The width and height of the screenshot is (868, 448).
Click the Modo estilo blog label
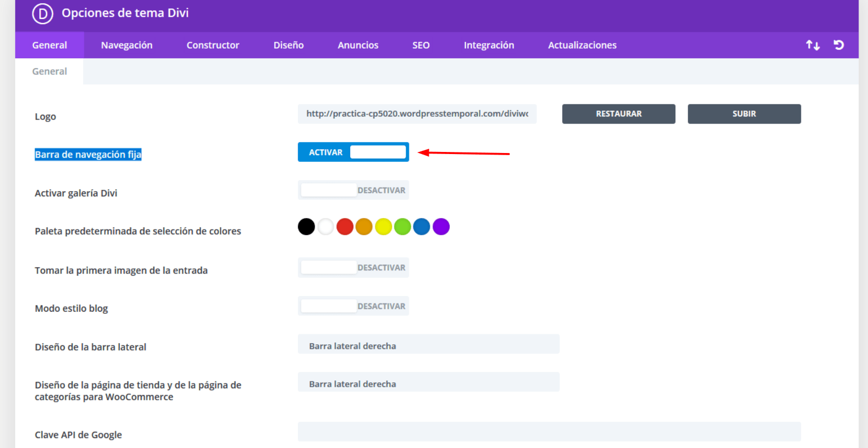coord(71,308)
